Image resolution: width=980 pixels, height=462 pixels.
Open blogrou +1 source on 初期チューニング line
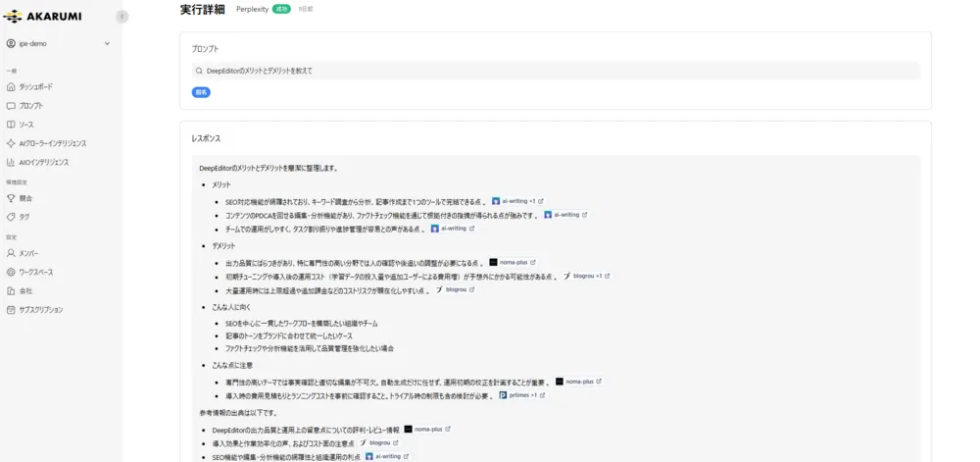(x=586, y=276)
